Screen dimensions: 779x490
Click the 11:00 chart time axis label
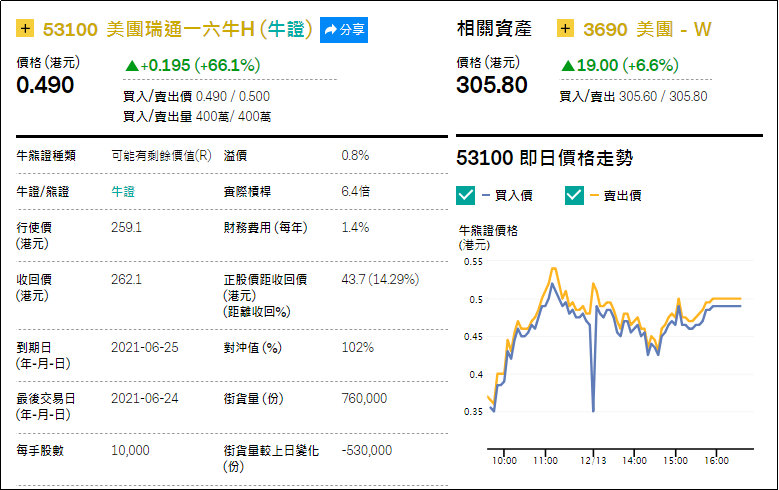545,461
